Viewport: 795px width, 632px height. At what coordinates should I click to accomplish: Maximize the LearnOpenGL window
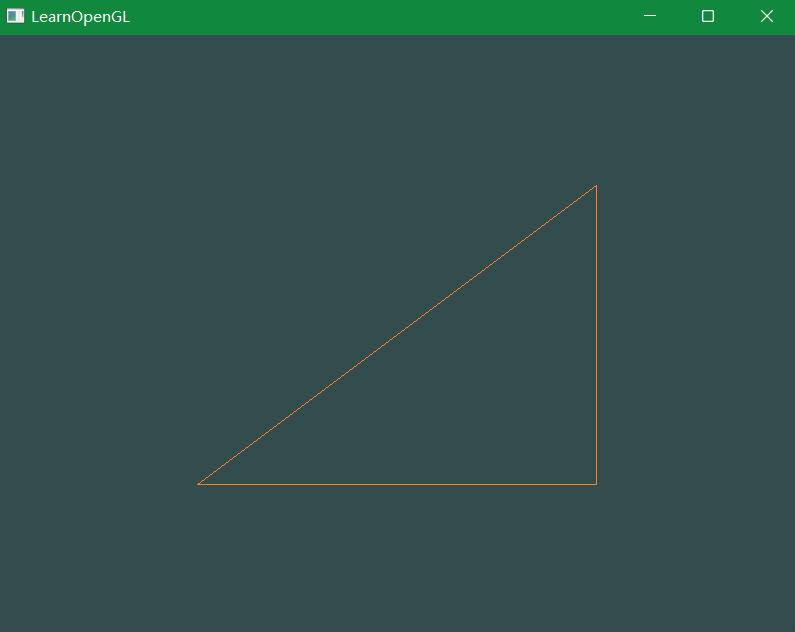click(x=708, y=16)
